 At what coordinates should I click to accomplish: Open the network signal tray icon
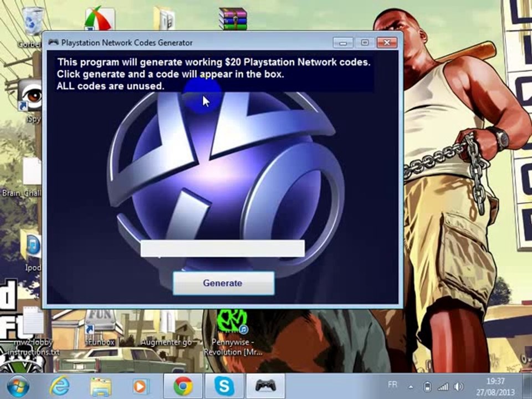click(x=443, y=386)
